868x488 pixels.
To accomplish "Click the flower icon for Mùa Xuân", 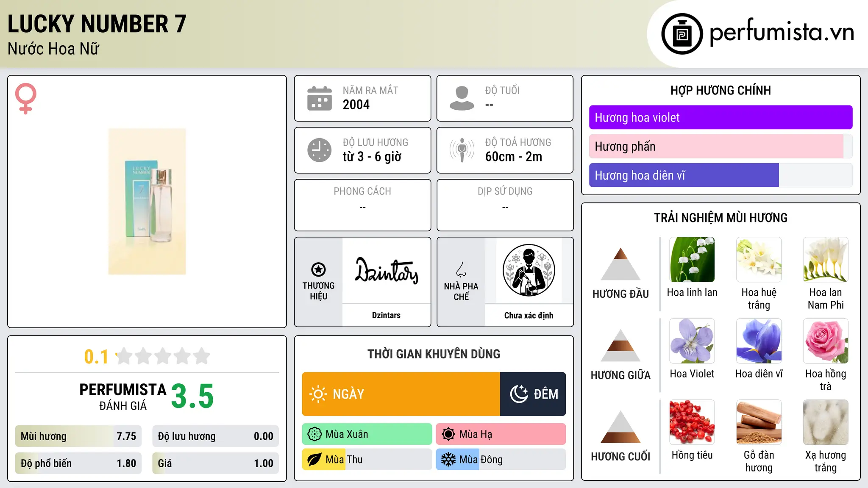I will coord(314,434).
